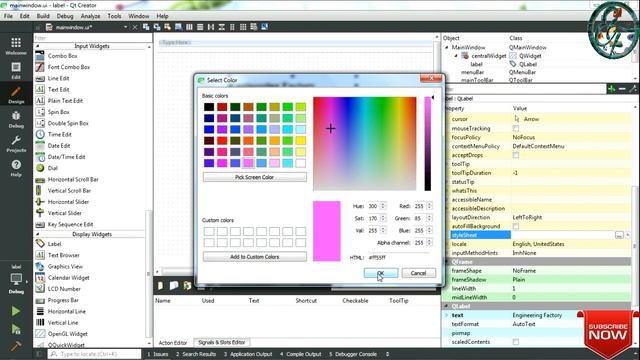Collapse the Display Widgets category
The height and width of the screenshot is (360, 640).
(38, 234)
